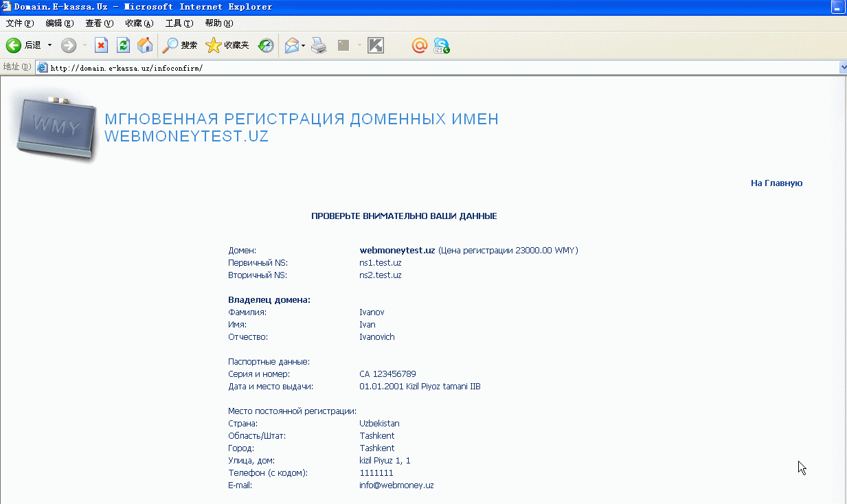Click the CA 123456789 passport value
The height and width of the screenshot is (504, 847).
387,374
